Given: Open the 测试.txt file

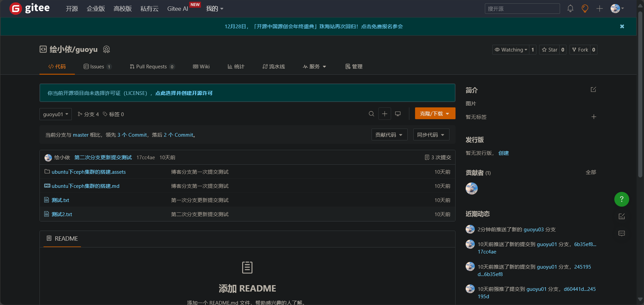Looking at the screenshot, I should pos(60,200).
